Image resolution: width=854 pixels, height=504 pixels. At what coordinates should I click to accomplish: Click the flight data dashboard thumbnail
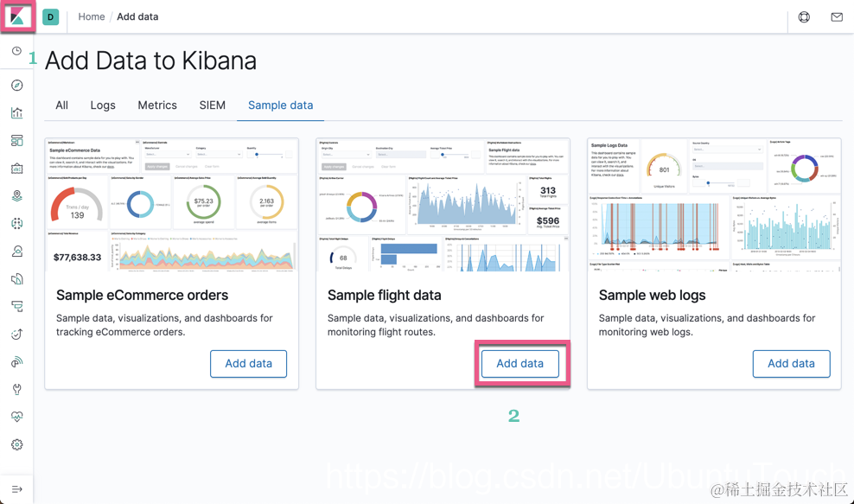point(443,205)
